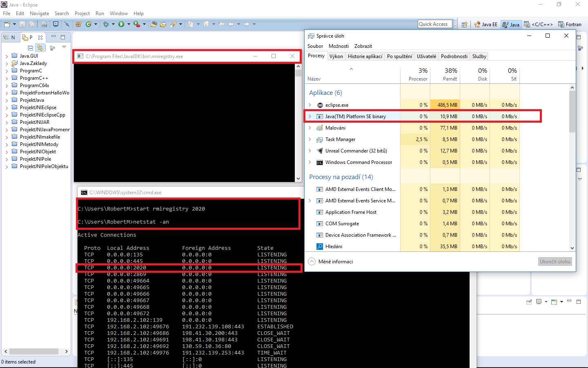Start debugging via the bug toolbar icon

(x=106, y=24)
